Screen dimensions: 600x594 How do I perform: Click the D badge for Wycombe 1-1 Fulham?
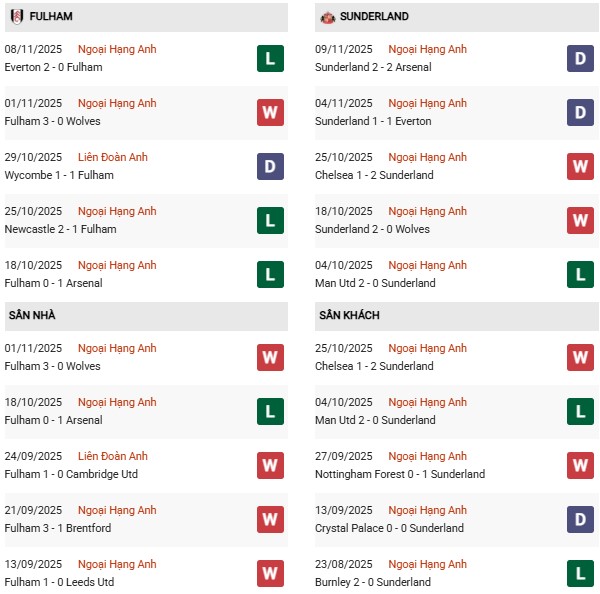coord(270,167)
